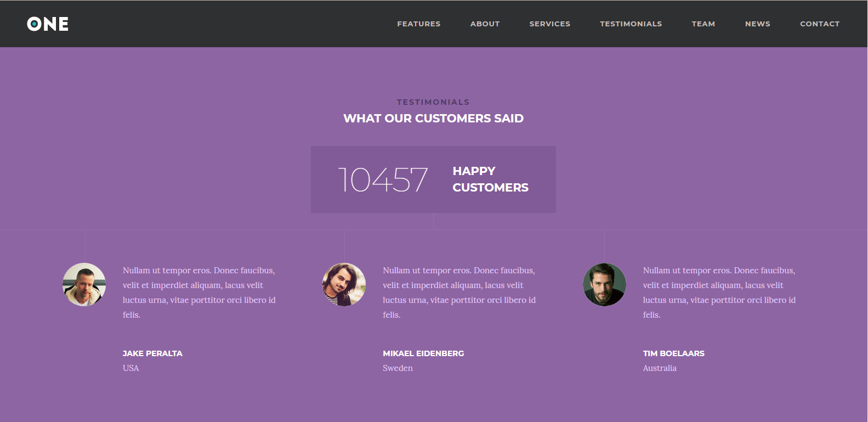This screenshot has width=868, height=422.
Task: Click the Happy Customers label
Action: [x=490, y=179]
